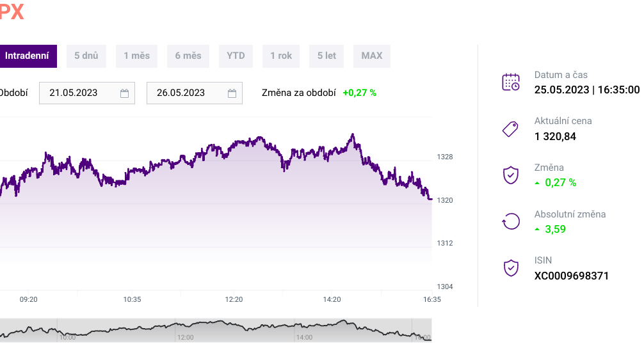Select the Intradenní tab

pyautogui.click(x=27, y=56)
